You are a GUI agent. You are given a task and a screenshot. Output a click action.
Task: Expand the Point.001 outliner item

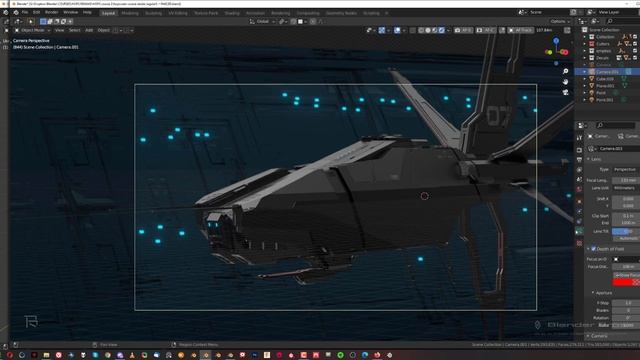point(584,100)
